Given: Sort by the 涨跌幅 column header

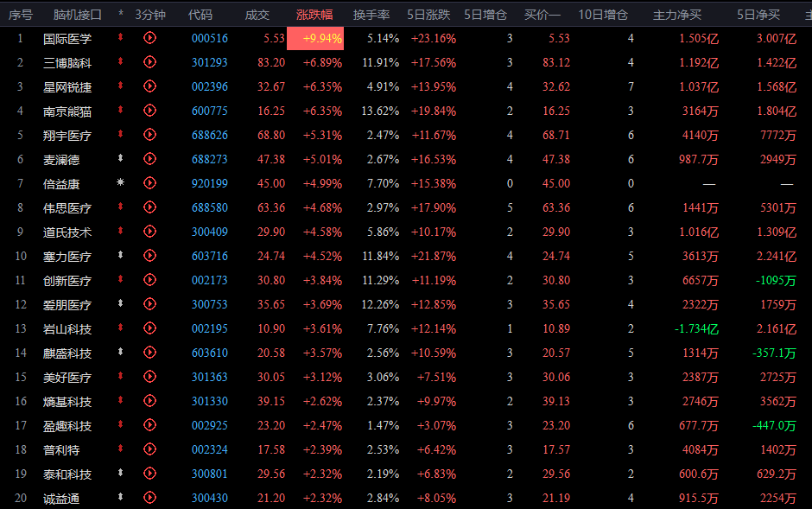Looking at the screenshot, I should pos(314,15).
